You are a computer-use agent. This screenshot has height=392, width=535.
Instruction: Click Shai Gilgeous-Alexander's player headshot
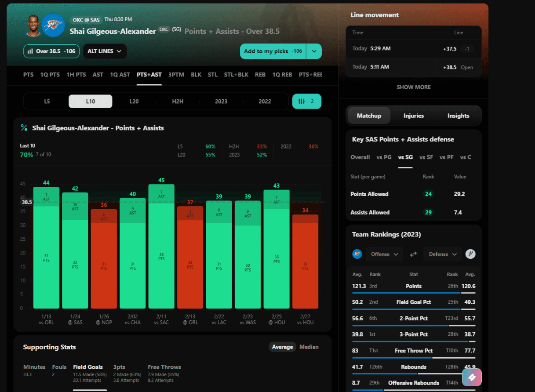click(x=33, y=25)
